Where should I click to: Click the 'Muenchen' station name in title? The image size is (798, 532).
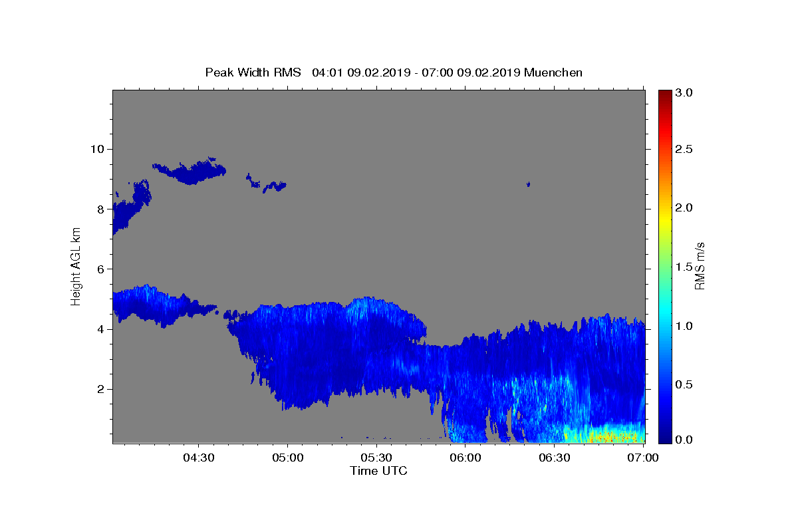pos(553,72)
